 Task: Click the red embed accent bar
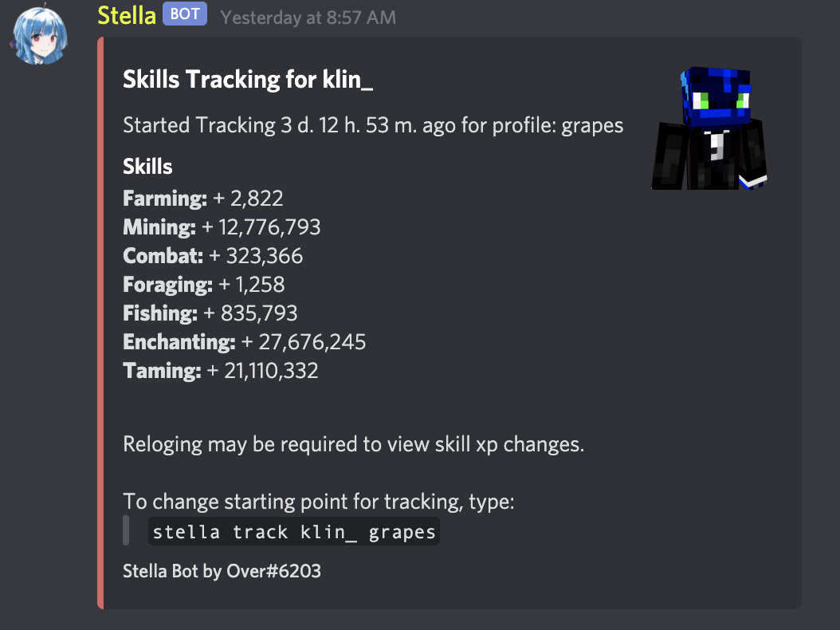[x=102, y=319]
